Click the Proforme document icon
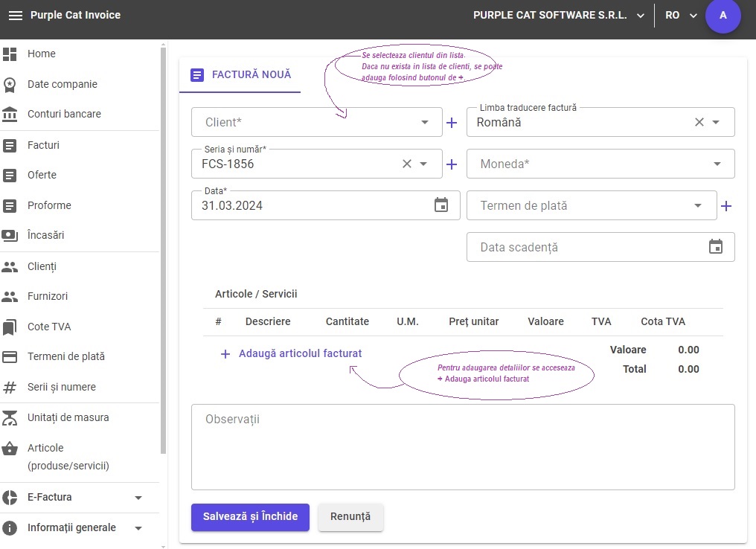 pyautogui.click(x=10, y=206)
